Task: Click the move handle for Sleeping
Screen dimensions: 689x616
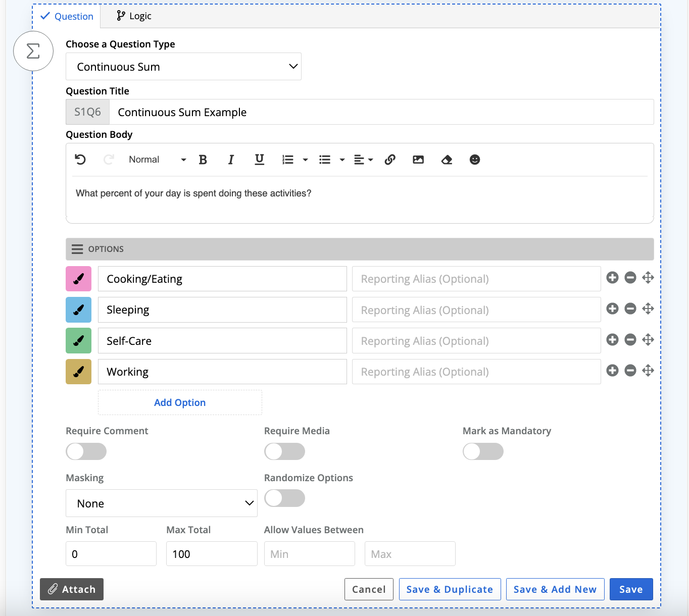Action: pos(648,309)
